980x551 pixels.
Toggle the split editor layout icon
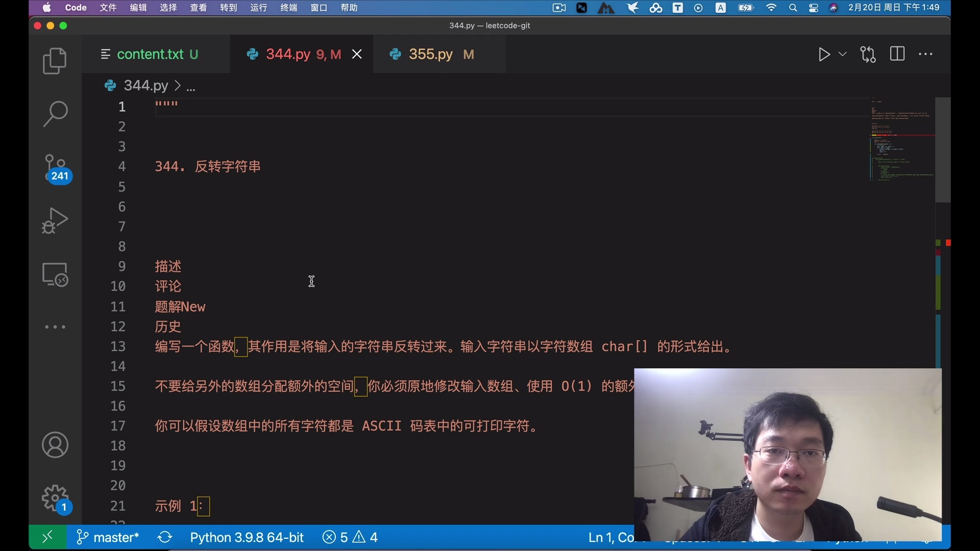click(x=897, y=54)
